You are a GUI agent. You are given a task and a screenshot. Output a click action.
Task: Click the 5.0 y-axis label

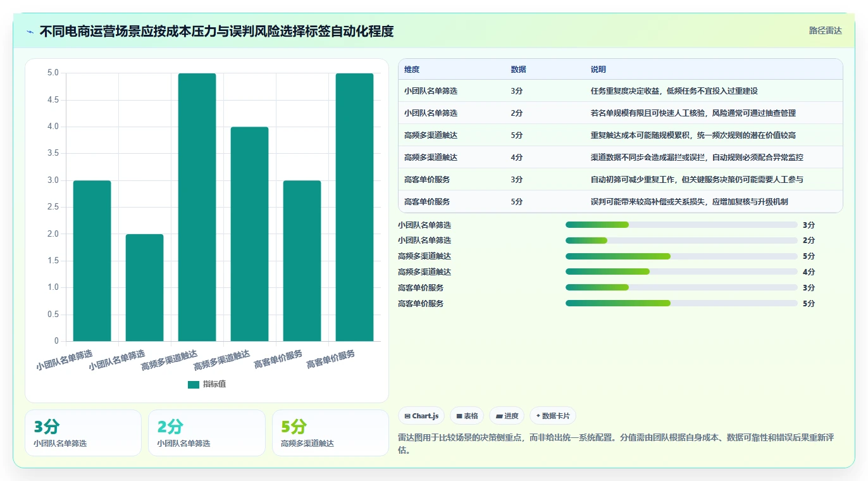pyautogui.click(x=53, y=73)
